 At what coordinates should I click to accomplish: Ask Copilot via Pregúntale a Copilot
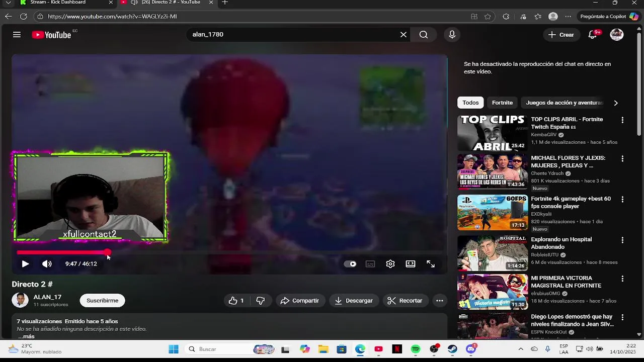(x=609, y=17)
